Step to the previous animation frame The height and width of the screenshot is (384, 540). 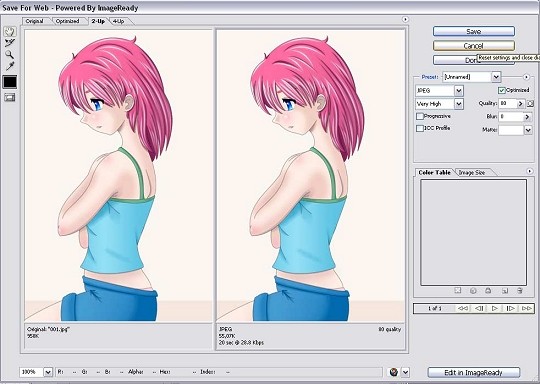tap(479, 308)
